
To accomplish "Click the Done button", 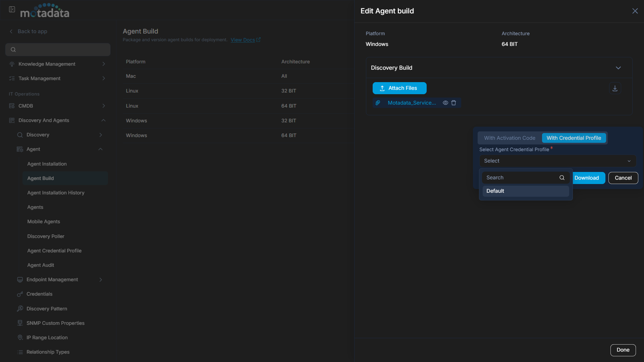I will pos(623,350).
